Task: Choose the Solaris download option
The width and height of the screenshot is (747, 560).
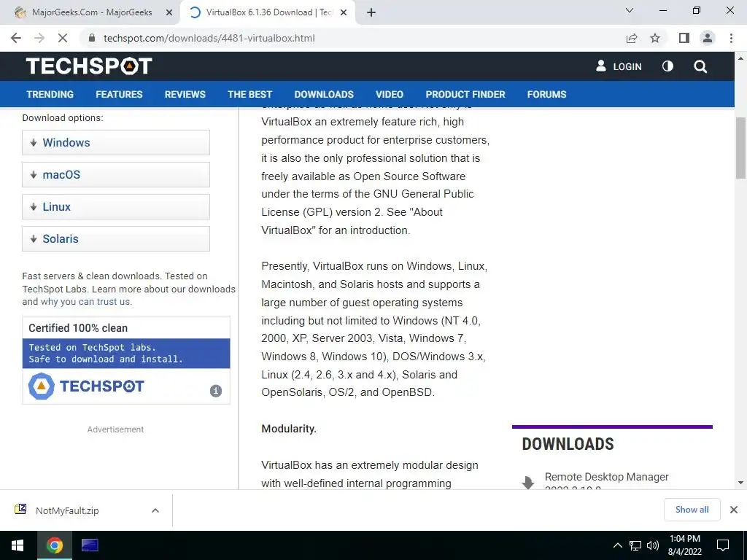Action: (116, 238)
